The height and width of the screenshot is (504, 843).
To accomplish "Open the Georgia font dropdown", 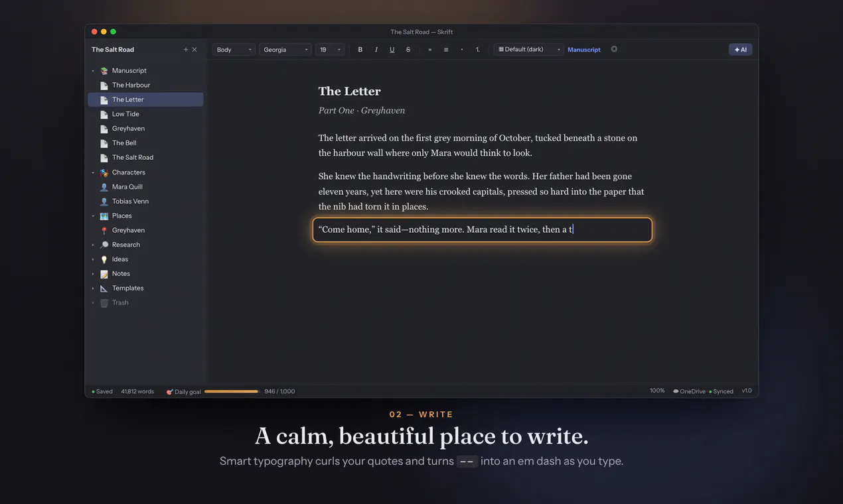I will [x=285, y=50].
